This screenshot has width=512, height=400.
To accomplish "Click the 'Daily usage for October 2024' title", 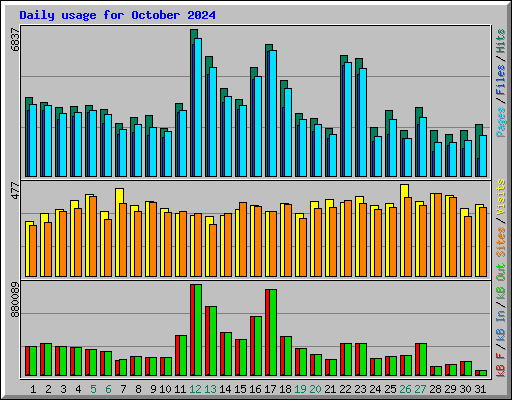I will 117,15.
